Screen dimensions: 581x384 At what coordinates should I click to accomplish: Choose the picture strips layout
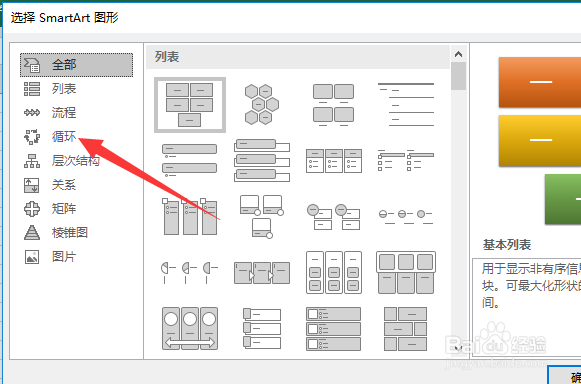pos(262,328)
